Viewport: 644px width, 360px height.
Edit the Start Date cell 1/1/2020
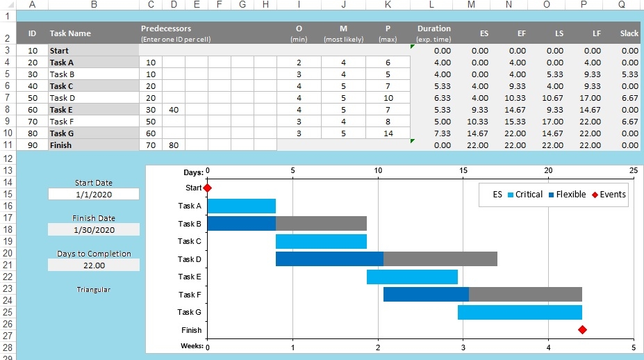point(94,195)
